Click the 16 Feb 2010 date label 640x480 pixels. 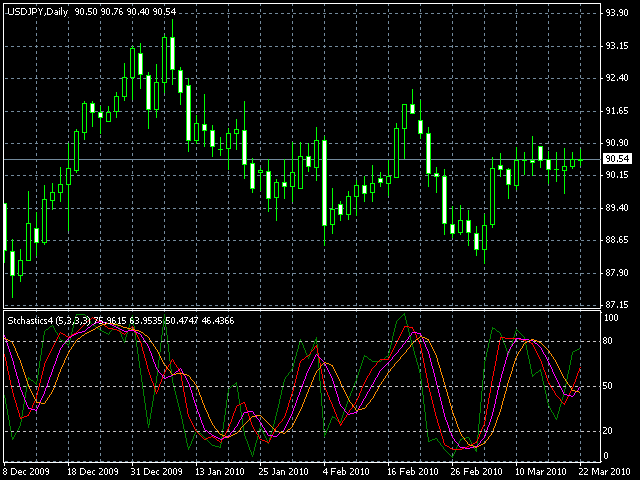tap(413, 472)
